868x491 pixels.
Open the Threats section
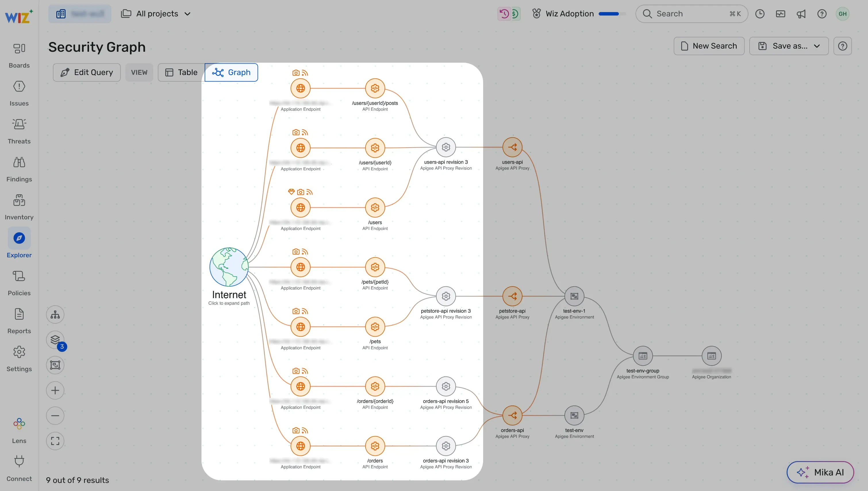coord(19,131)
